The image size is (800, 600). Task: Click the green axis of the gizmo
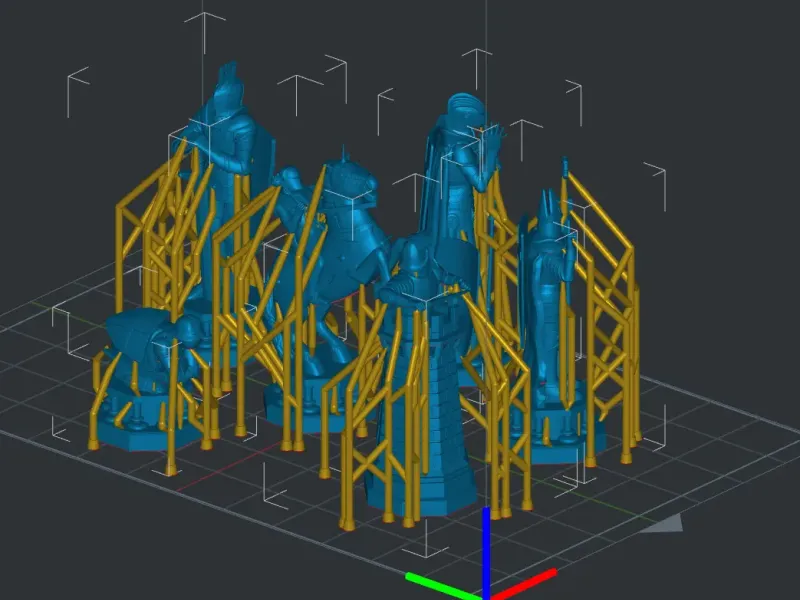(443, 586)
